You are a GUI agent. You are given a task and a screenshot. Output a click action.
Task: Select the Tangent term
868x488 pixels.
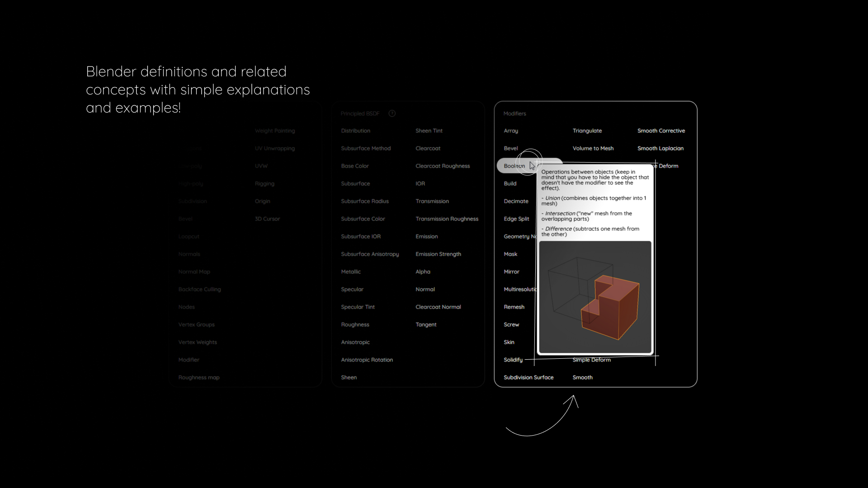[426, 324]
